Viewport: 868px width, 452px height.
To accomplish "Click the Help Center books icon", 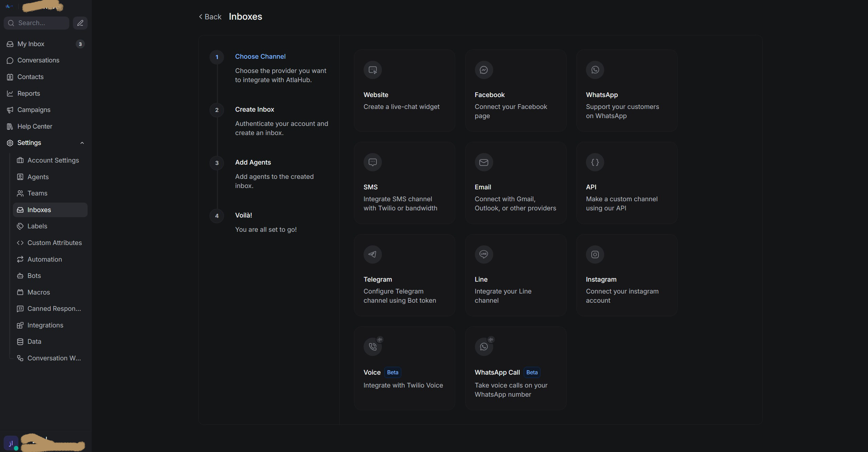I will coord(10,127).
